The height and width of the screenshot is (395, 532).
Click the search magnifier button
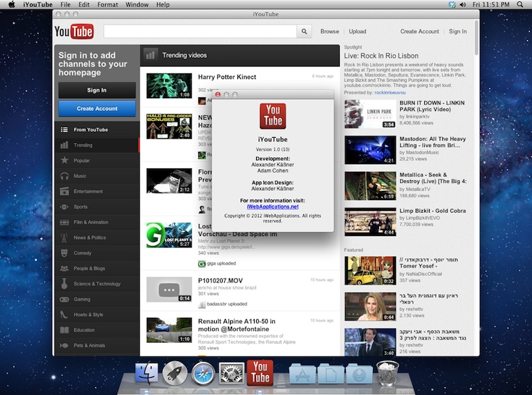point(304,31)
